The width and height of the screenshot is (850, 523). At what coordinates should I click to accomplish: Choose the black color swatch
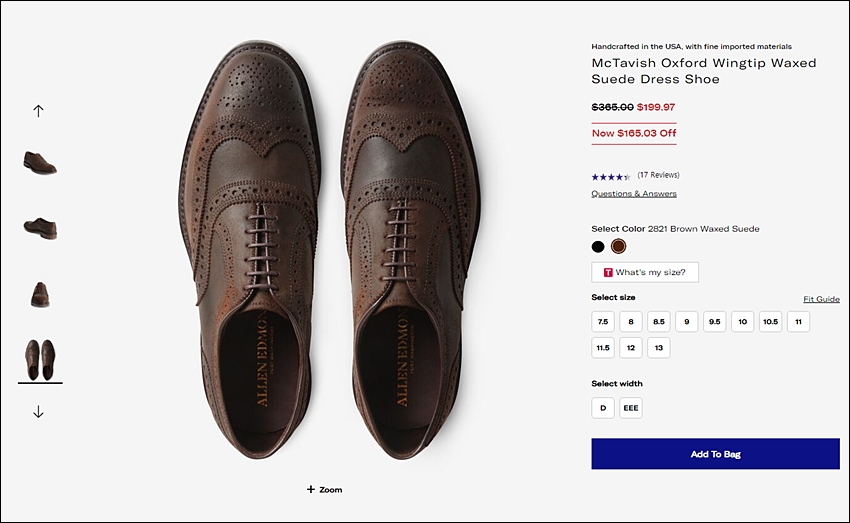click(598, 247)
